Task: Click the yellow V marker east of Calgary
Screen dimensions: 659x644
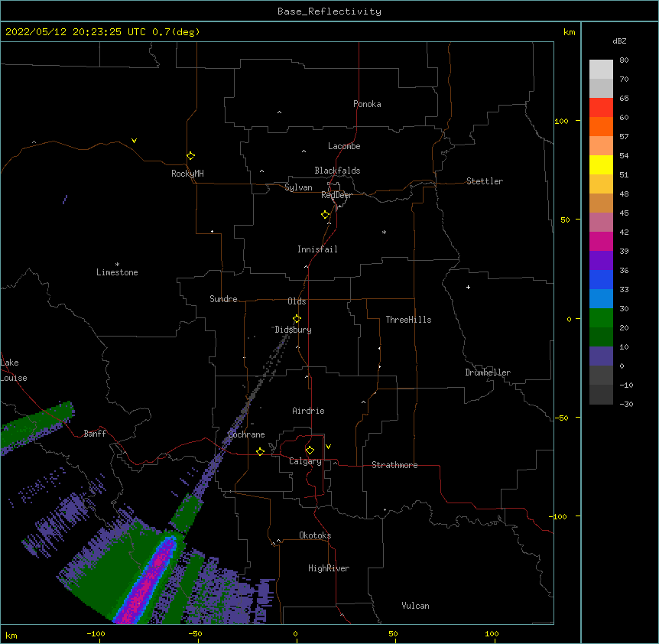Action: coord(328,447)
